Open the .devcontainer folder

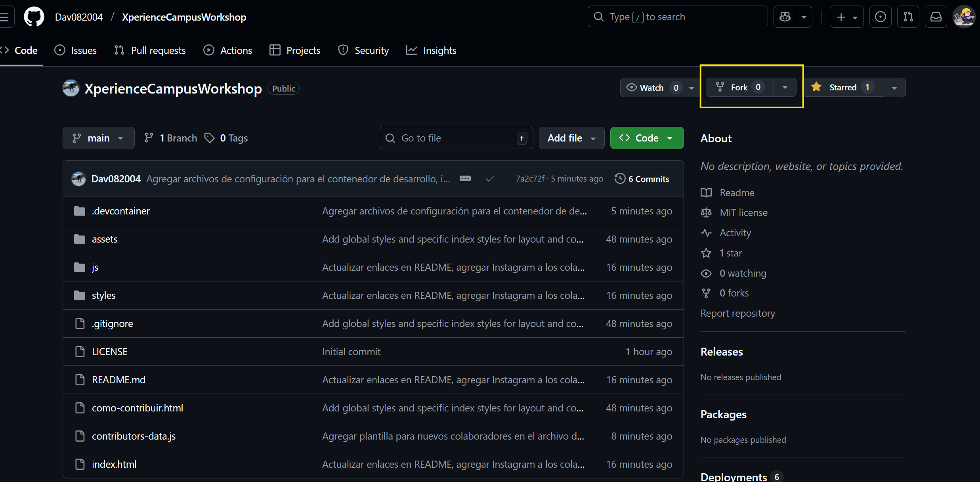tap(120, 210)
